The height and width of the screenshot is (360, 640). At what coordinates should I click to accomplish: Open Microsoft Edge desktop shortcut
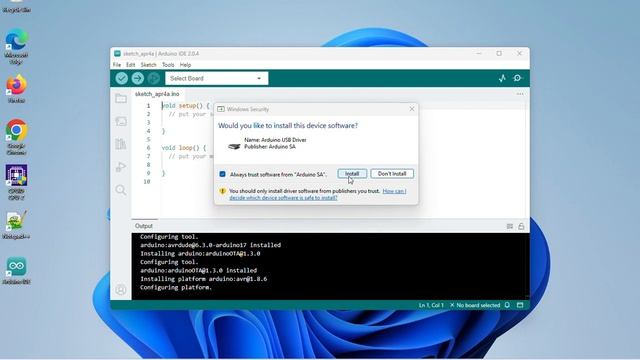click(16, 46)
